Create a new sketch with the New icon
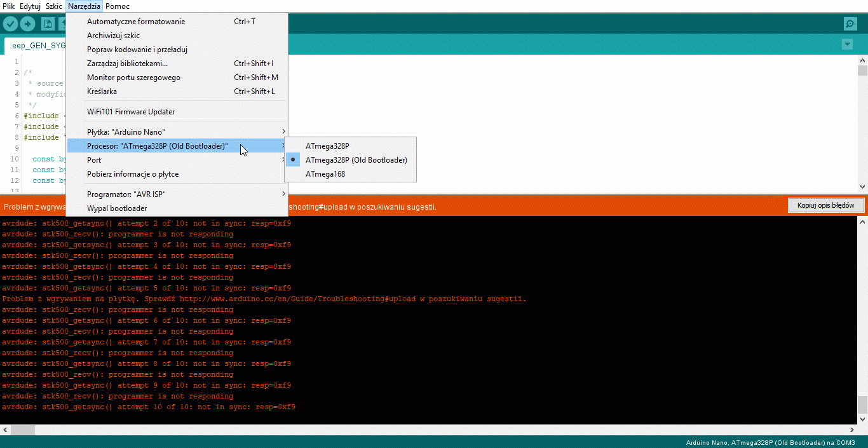Image resolution: width=868 pixels, height=448 pixels. [x=48, y=24]
